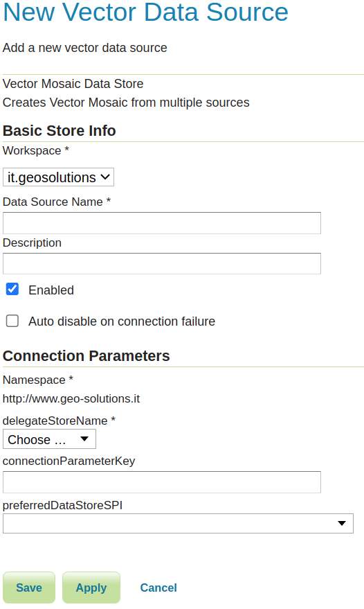Click the Save button
Screen dimensions: 364x609
(29, 588)
